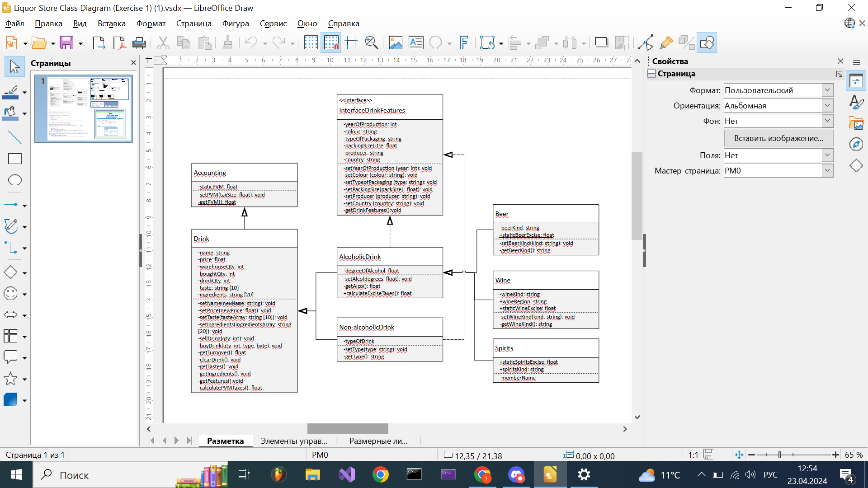Open the Мастер-страница combo box
This screenshot has width=868, height=488.
pos(778,170)
